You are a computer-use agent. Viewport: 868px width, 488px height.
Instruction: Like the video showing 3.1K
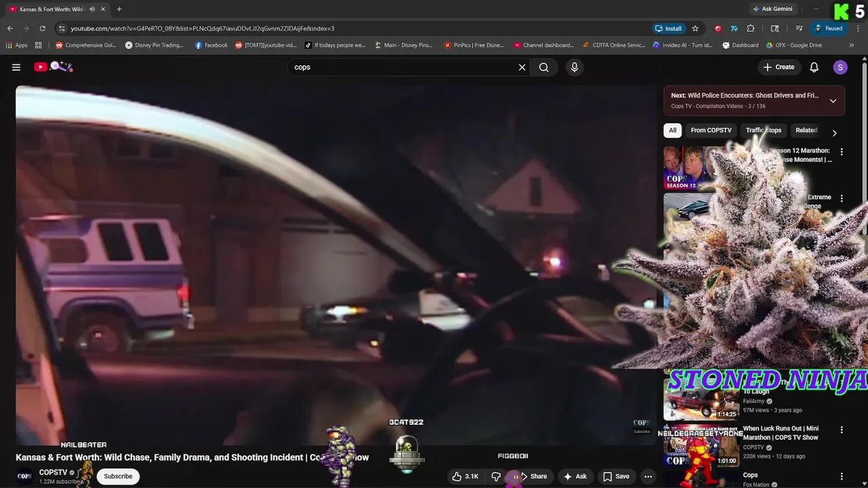point(467,476)
